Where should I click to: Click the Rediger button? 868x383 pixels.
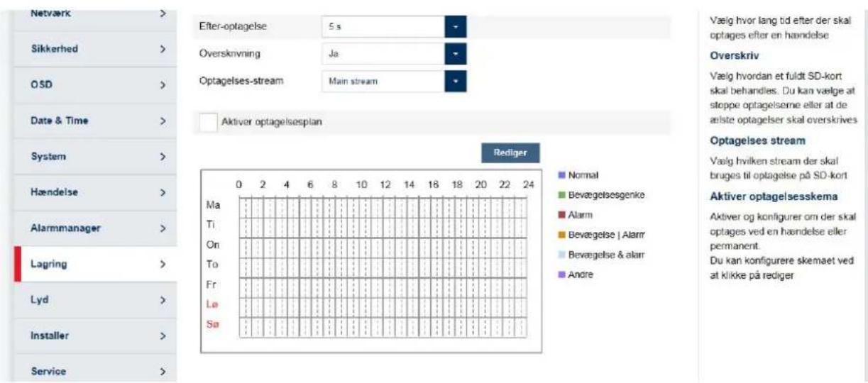(509, 153)
